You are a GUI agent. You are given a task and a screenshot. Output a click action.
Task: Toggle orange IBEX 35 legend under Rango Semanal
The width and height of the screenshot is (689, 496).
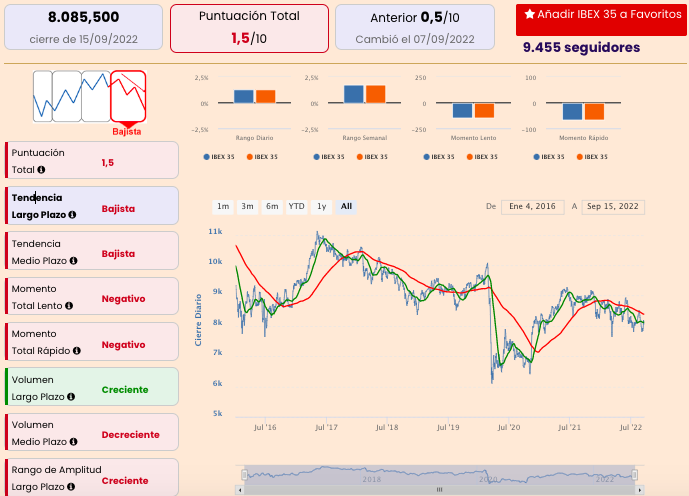tap(372, 157)
